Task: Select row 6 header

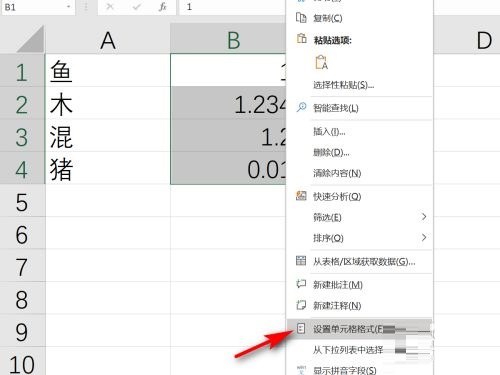Action: (x=22, y=233)
